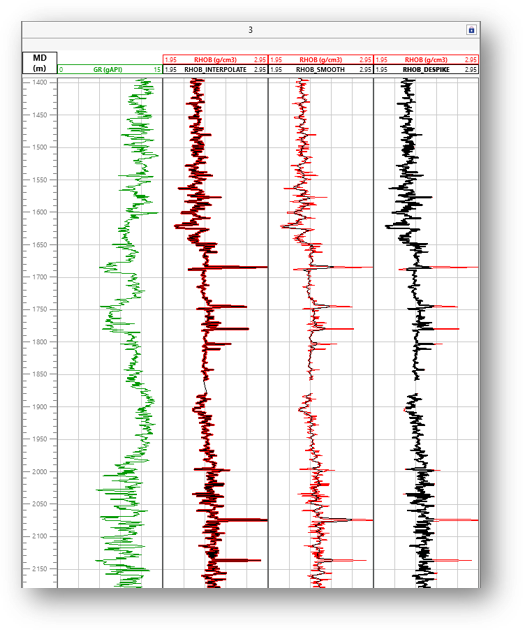Click the 1650 depth label
Viewport: 523px width, 630px height.
pos(40,244)
